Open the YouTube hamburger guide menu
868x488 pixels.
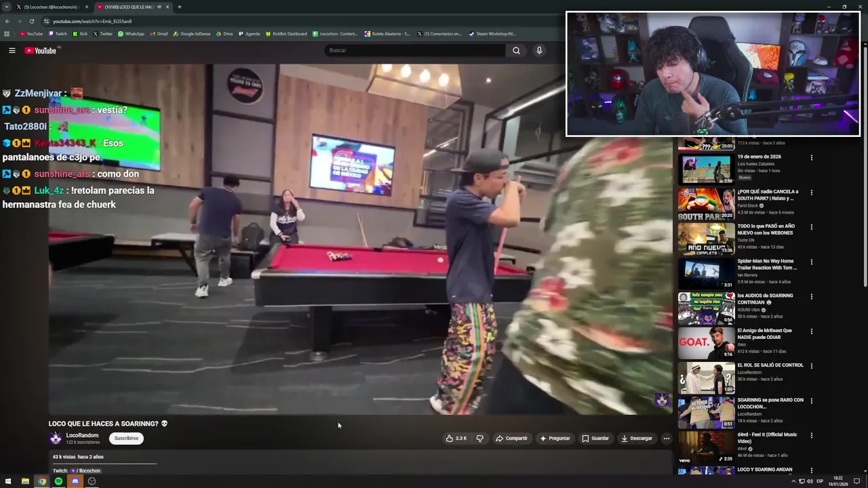12,50
